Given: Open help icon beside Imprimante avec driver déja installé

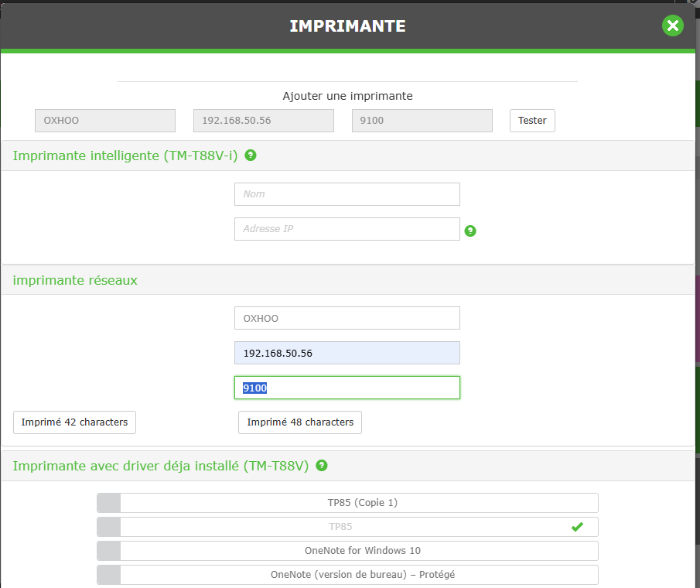Looking at the screenshot, I should click(322, 466).
